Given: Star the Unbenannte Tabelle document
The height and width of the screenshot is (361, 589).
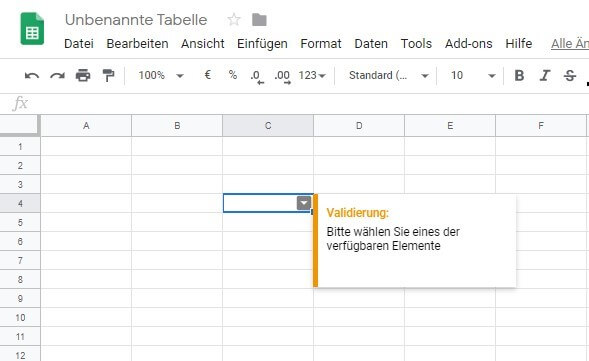Looking at the screenshot, I should 234,20.
